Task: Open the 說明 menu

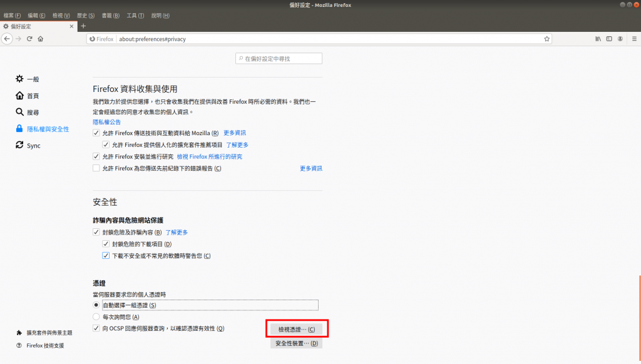Action: (160, 16)
